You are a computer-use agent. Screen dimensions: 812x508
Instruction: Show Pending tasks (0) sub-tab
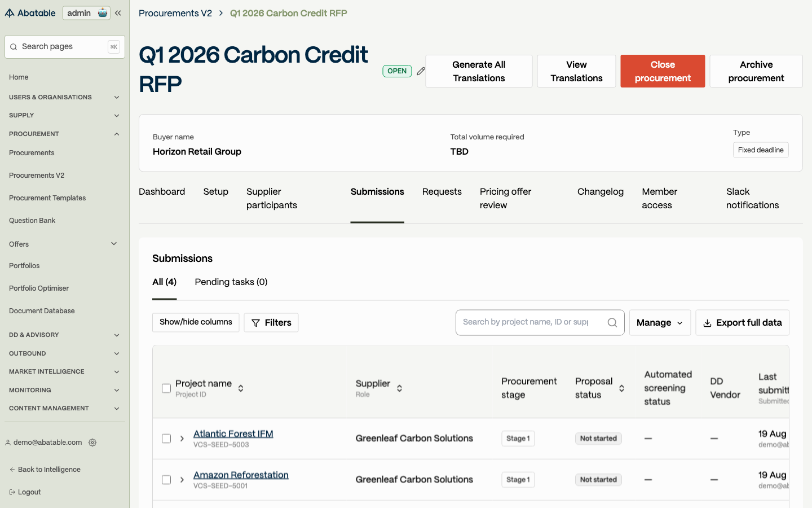click(231, 282)
